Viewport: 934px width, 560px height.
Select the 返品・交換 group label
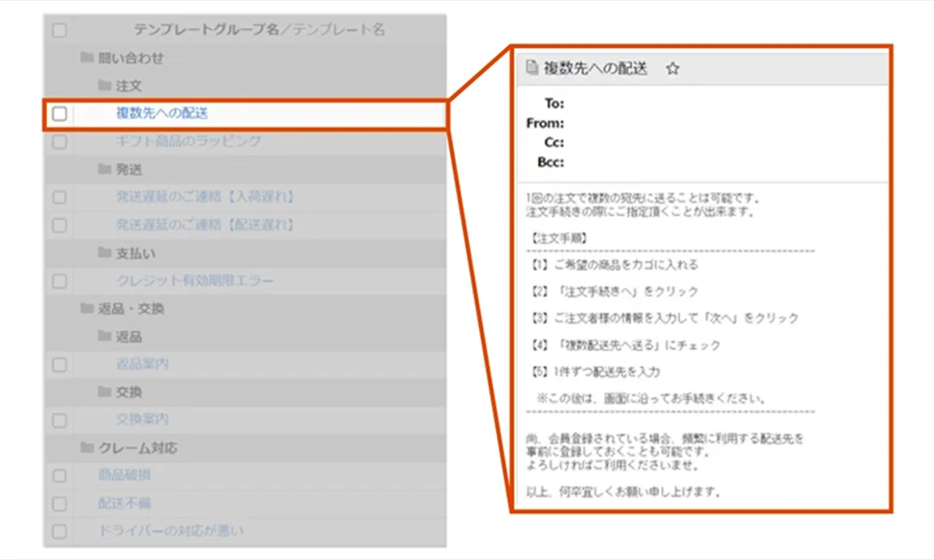[x=131, y=308]
